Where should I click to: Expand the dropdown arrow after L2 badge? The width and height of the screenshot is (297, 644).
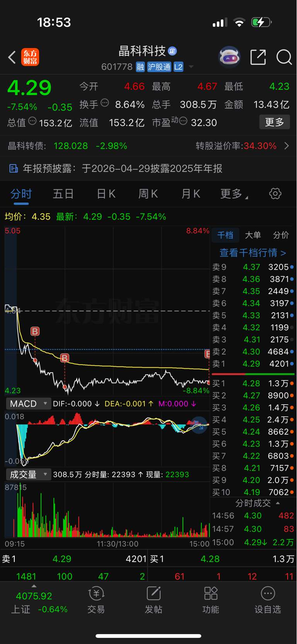(x=191, y=67)
